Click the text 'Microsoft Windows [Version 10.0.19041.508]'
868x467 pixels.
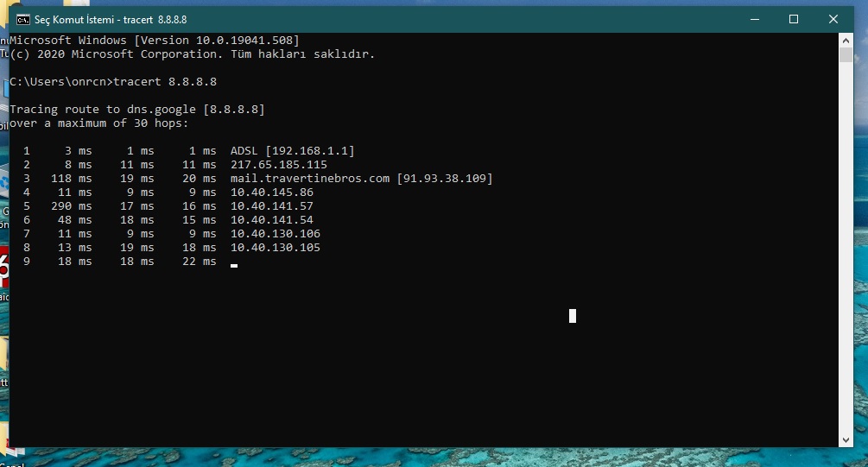(155, 41)
